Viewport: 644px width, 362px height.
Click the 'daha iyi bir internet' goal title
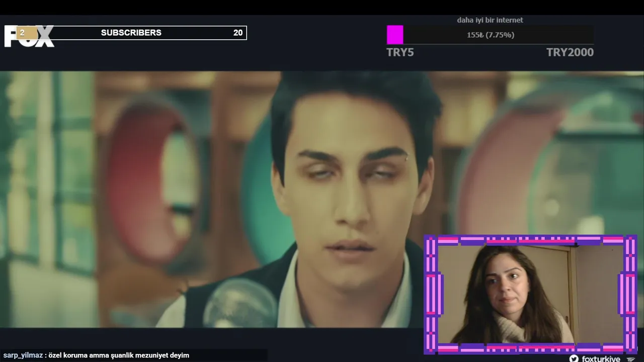tap(490, 20)
